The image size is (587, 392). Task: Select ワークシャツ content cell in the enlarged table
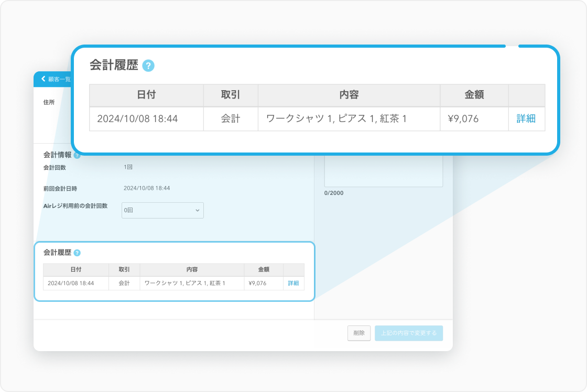coord(336,118)
